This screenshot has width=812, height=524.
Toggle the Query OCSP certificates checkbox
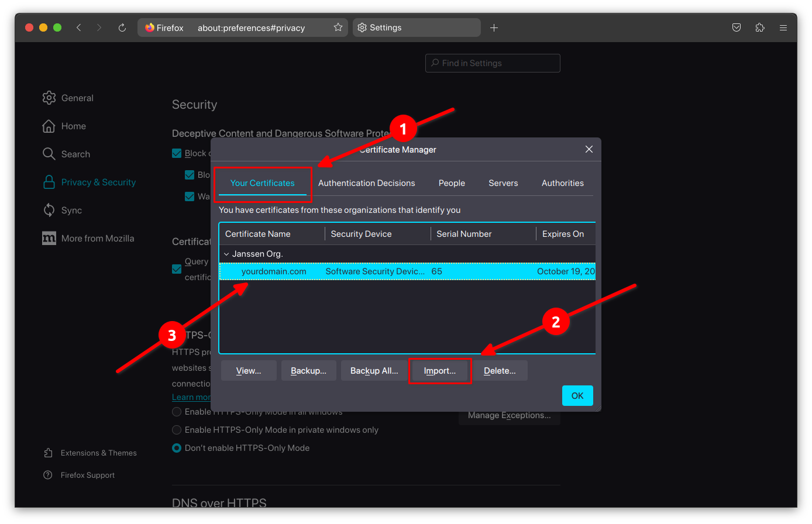pos(177,269)
